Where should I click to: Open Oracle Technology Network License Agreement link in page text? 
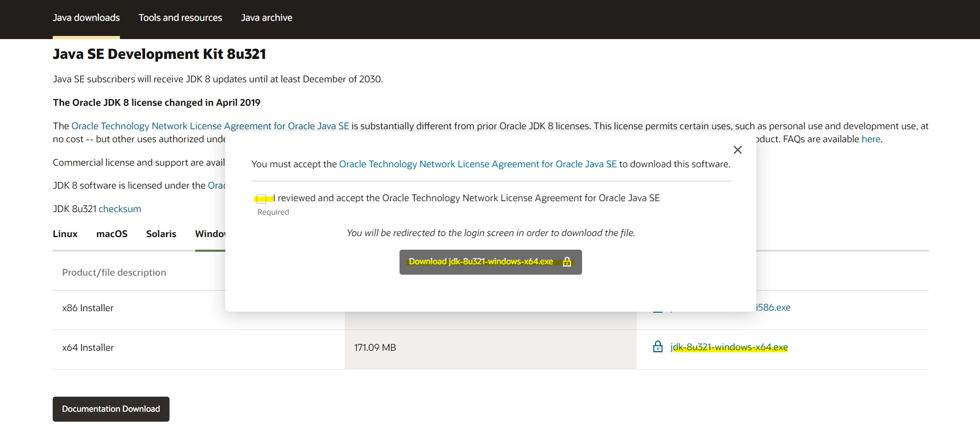[x=210, y=126]
